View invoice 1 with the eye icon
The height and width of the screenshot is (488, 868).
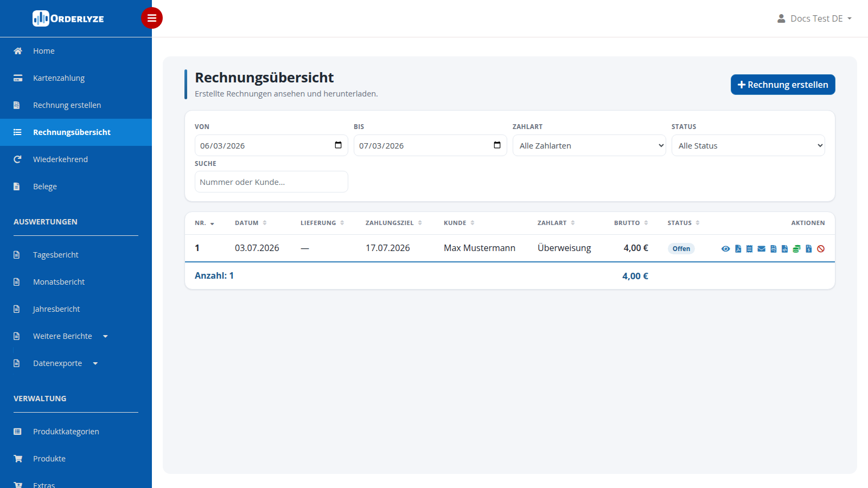click(x=726, y=248)
